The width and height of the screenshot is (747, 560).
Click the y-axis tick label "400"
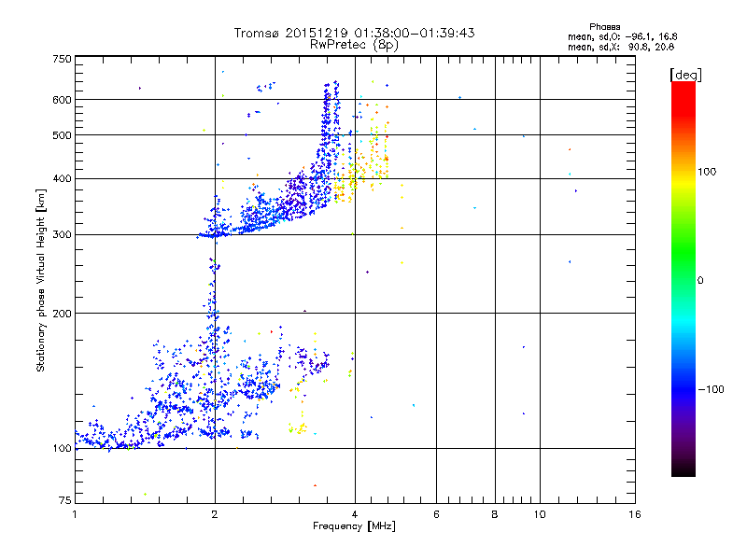coord(62,178)
